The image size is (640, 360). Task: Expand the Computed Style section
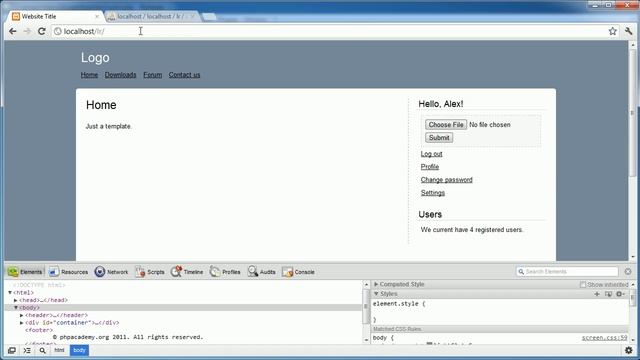pyautogui.click(x=376, y=284)
